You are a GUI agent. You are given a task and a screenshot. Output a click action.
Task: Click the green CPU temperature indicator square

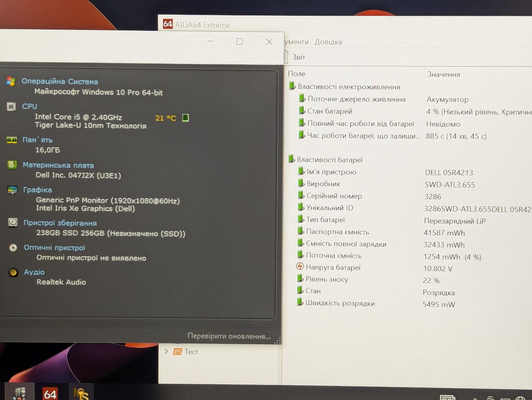click(185, 118)
